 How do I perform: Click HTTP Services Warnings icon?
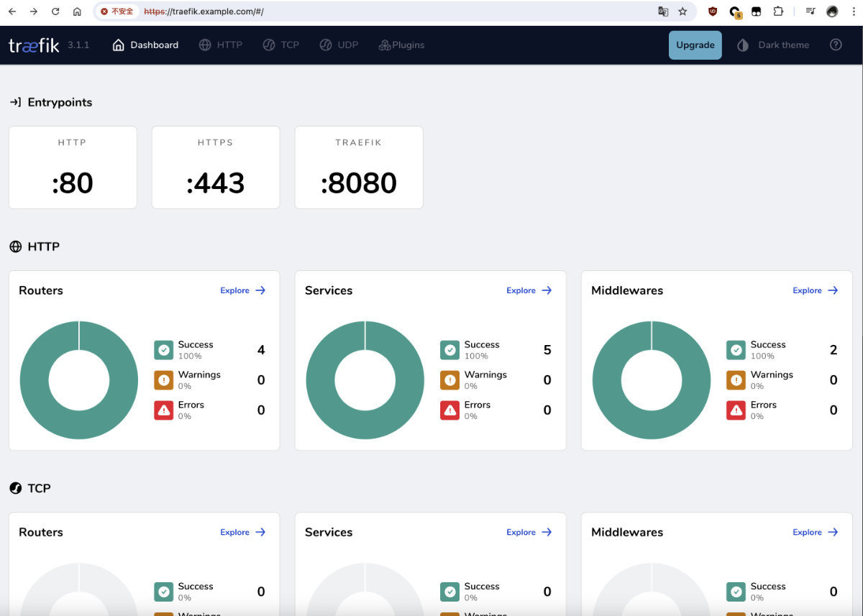tap(450, 380)
